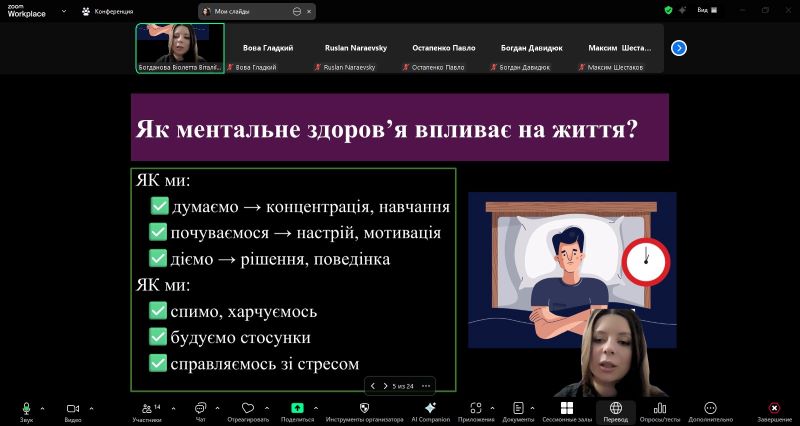Click the AI sparkle icon in title bar
Viewport: 800px width, 426px height.
point(682,10)
